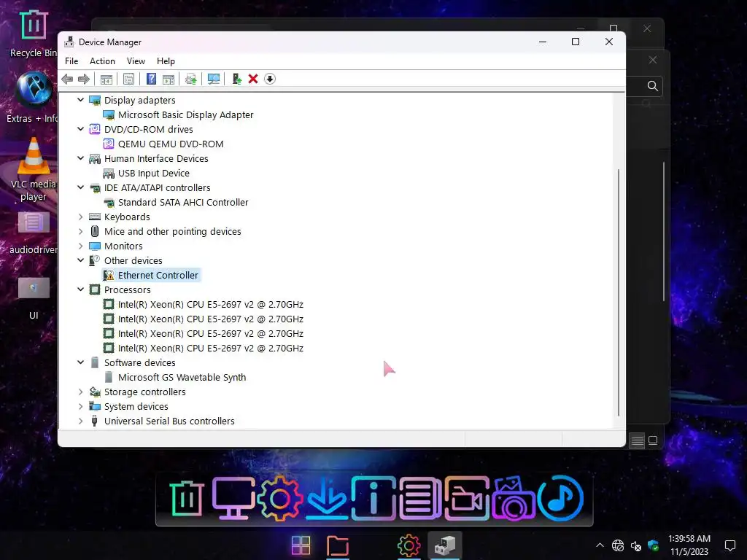Click the Microsoft Basic Display Adapter icon
Image resolution: width=747 pixels, height=560 pixels.
click(109, 114)
